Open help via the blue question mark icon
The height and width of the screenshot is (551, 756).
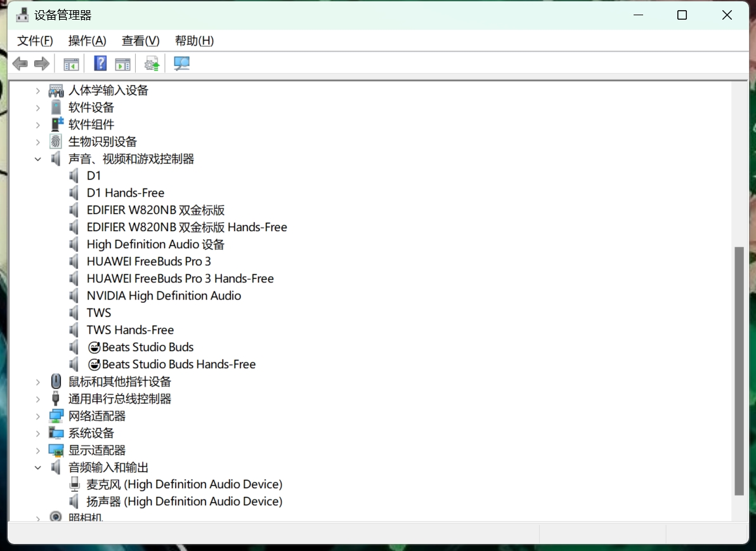coord(100,63)
